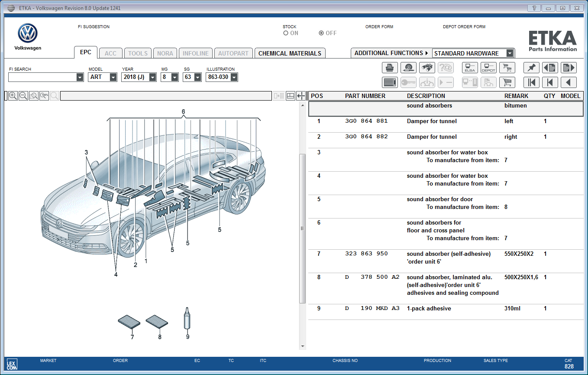Select stock OFF radio button
Viewport: 588px width, 375px height.
point(321,33)
